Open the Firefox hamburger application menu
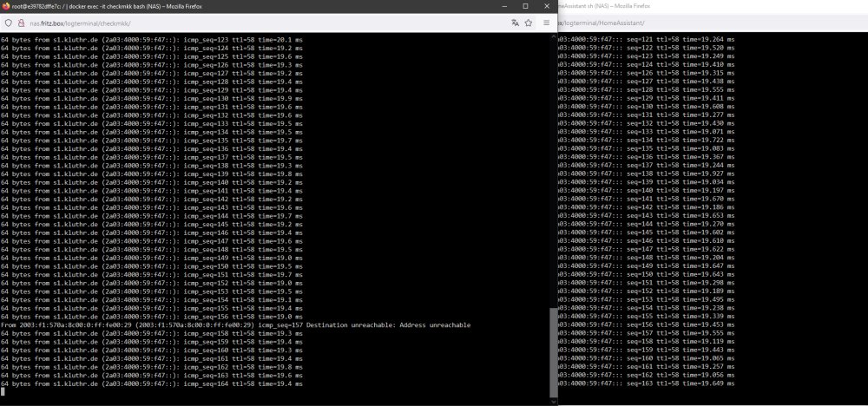Image resolution: width=868 pixels, height=406 pixels. 546,23
